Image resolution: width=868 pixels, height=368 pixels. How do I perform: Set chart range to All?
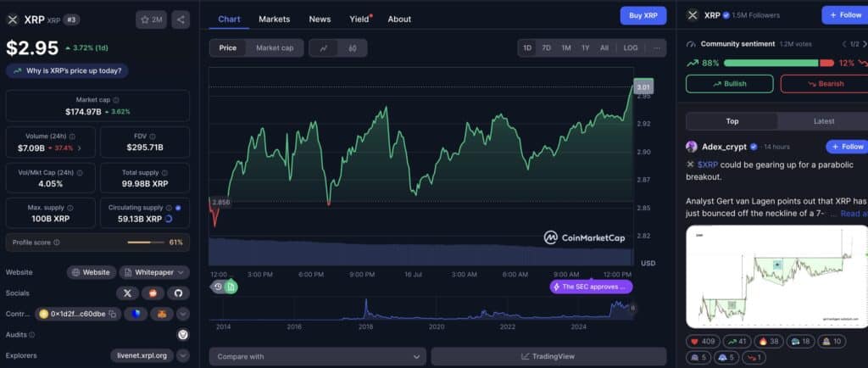tap(604, 48)
